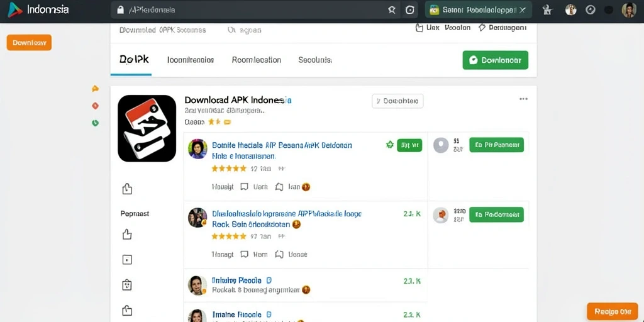Select the De IPk tab
Image resolution: width=644 pixels, height=322 pixels.
point(134,60)
